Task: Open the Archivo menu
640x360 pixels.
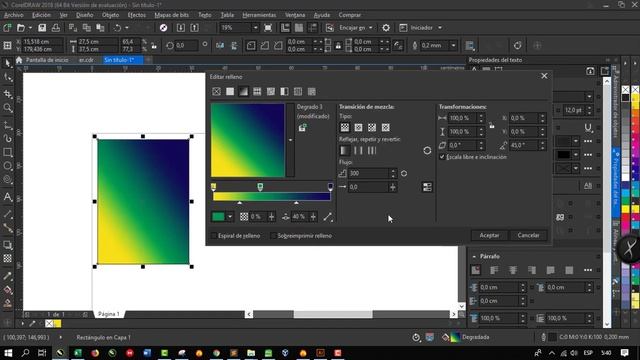Action: (x=13, y=15)
